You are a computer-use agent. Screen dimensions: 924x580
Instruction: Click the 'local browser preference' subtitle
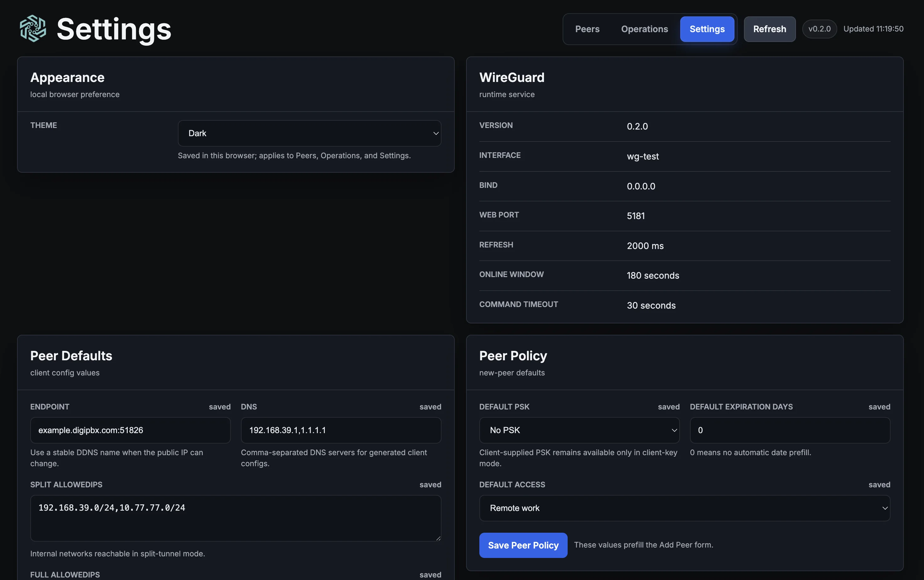tap(75, 95)
